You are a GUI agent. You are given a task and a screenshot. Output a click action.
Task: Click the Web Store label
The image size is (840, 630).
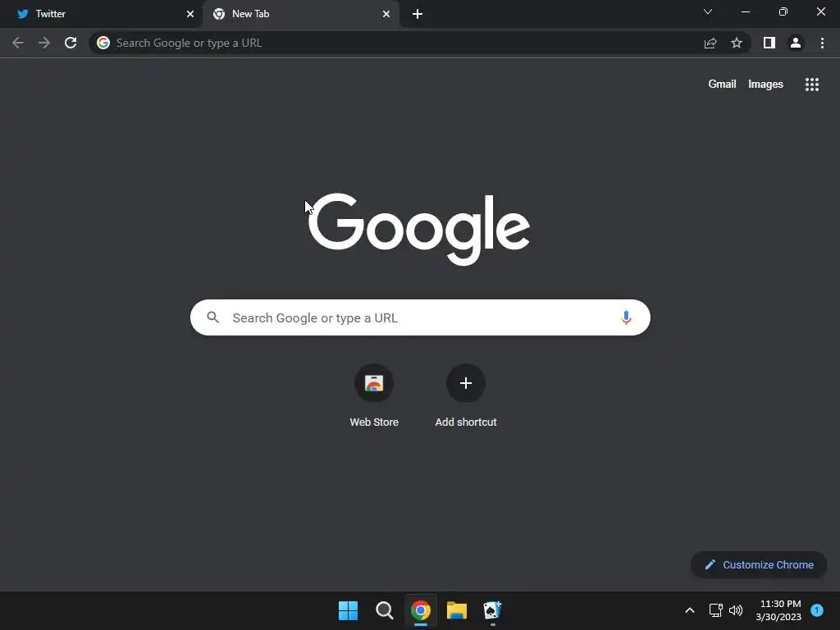(x=374, y=422)
